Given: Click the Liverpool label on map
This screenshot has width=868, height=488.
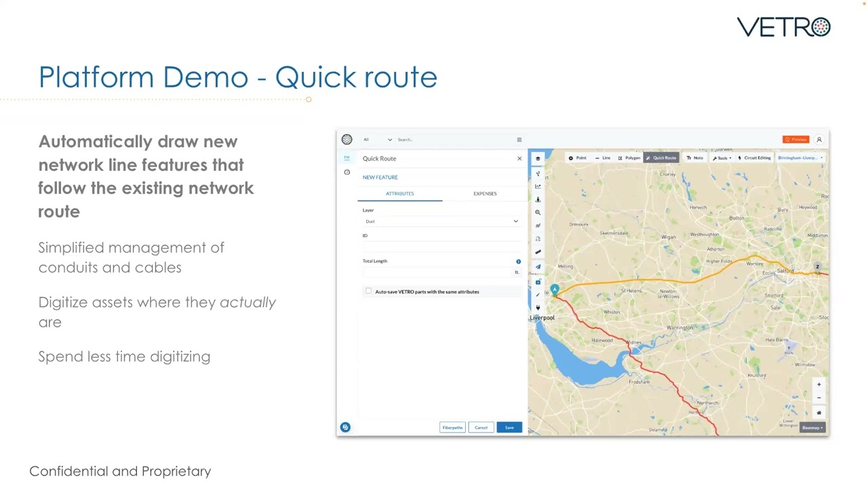Looking at the screenshot, I should tap(542, 318).
